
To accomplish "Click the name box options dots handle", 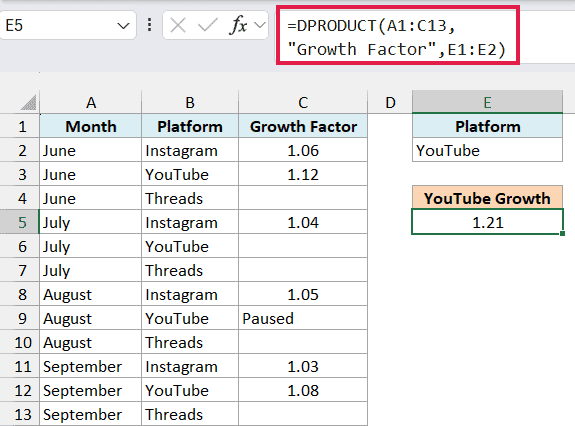I will pos(149,25).
